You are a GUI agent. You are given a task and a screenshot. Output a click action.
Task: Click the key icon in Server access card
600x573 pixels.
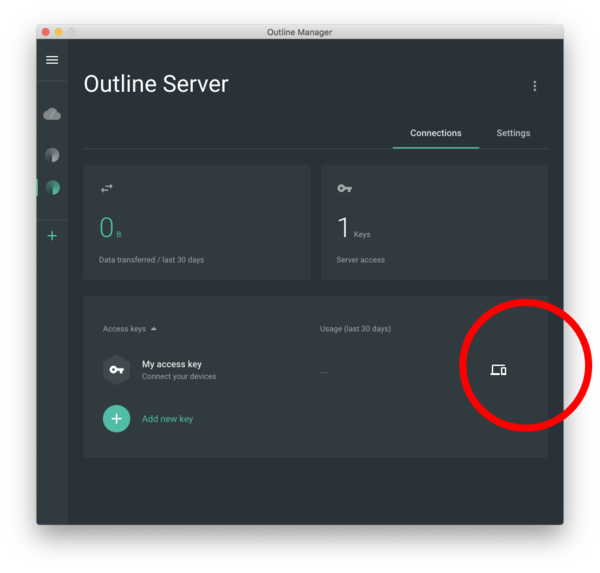pos(344,188)
